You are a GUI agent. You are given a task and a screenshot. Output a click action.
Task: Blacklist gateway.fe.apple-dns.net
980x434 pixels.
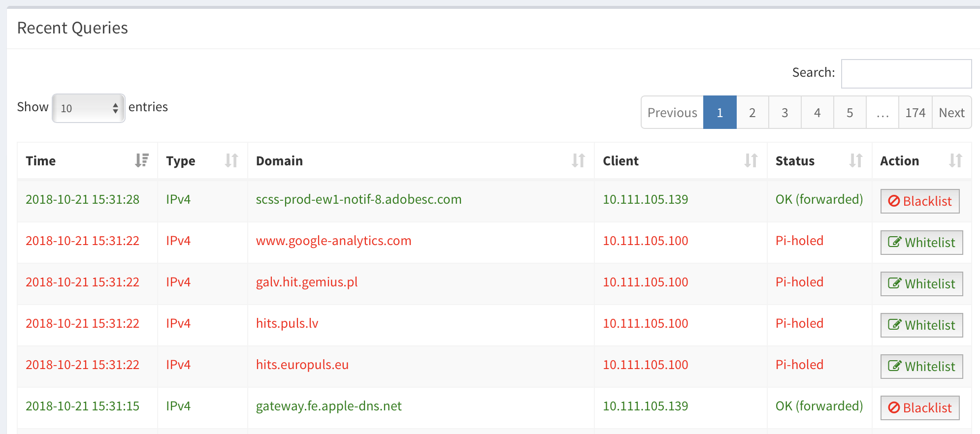coord(920,408)
